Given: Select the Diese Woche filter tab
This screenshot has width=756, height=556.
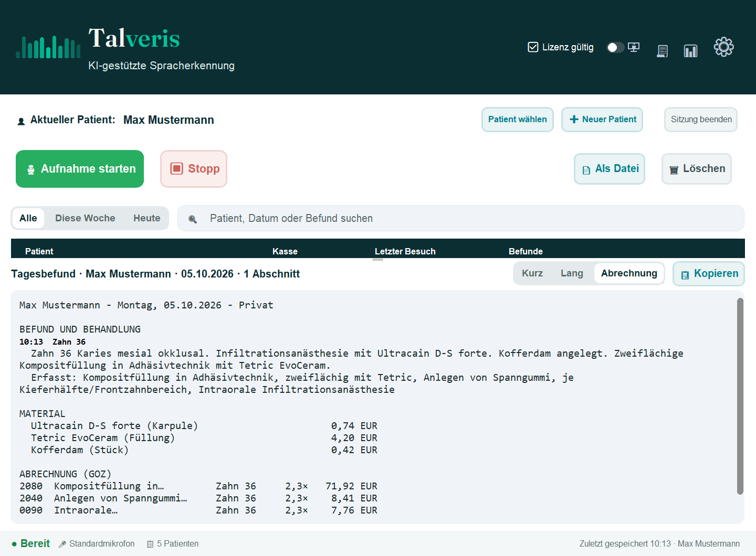Looking at the screenshot, I should pos(85,218).
